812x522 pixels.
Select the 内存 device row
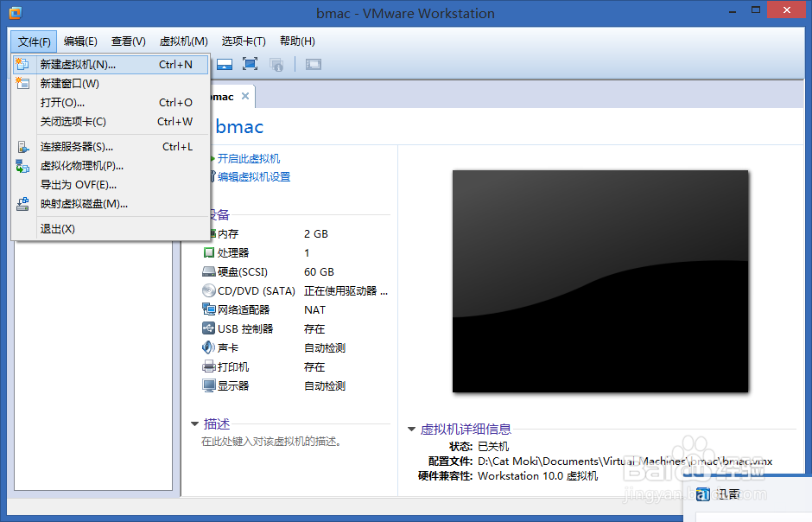(x=295, y=234)
